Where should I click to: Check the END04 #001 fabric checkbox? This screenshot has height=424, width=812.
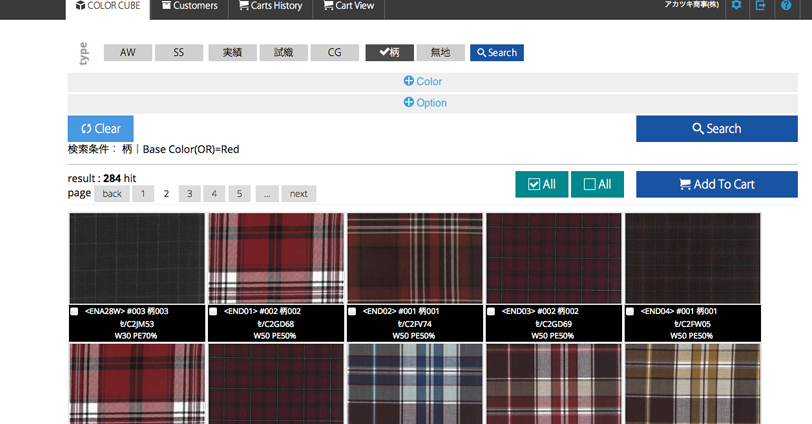point(630,311)
